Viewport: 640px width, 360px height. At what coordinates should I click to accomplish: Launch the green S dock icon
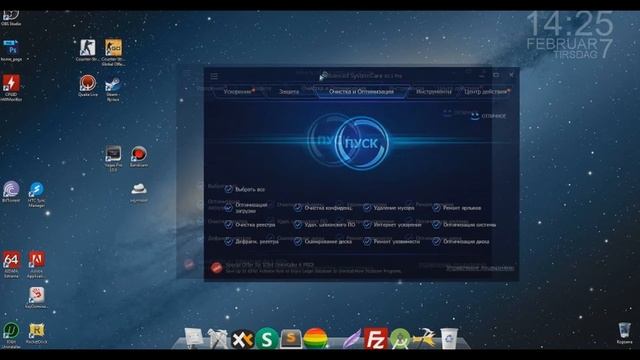(267, 339)
